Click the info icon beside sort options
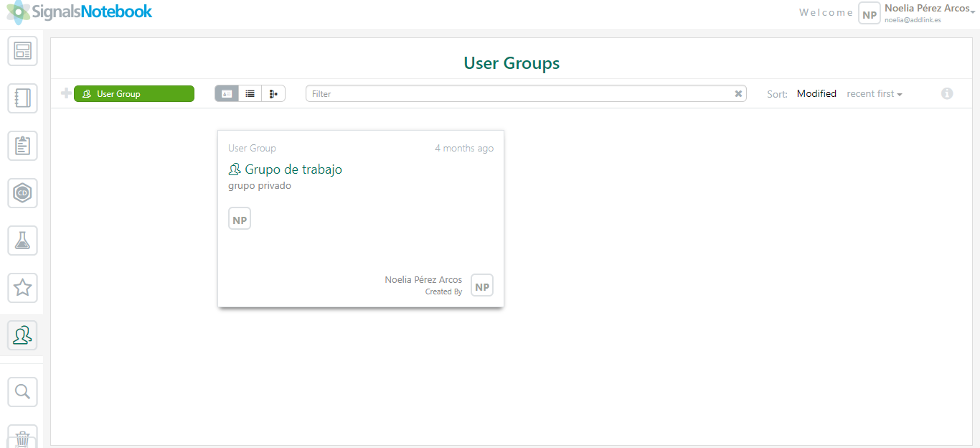The width and height of the screenshot is (980, 448). [x=947, y=93]
